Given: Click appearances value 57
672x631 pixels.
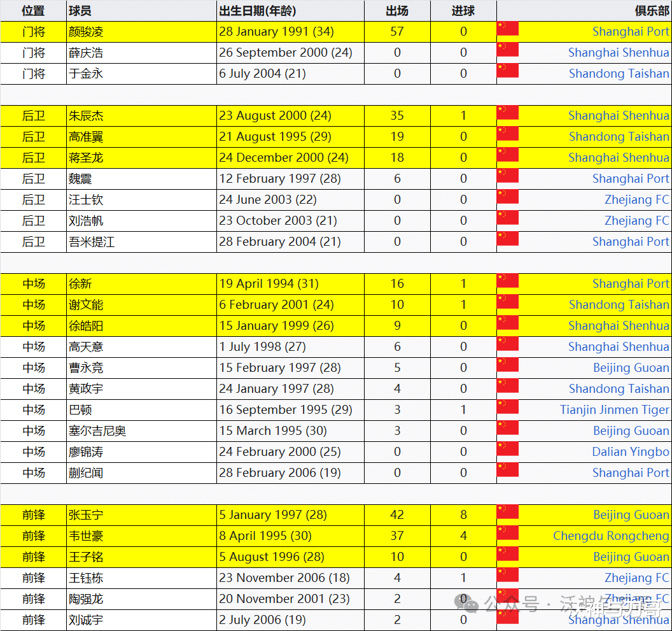Looking at the screenshot, I should 397,32.
